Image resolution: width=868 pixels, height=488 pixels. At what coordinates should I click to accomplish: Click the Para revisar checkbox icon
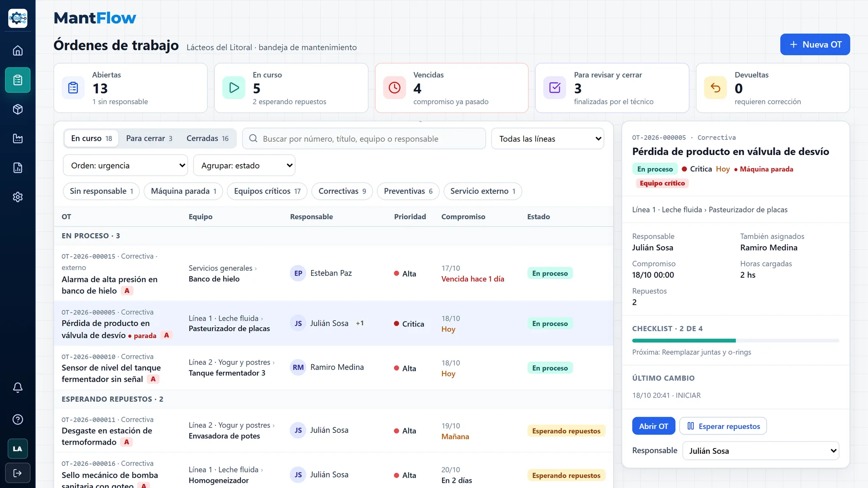pyautogui.click(x=555, y=88)
